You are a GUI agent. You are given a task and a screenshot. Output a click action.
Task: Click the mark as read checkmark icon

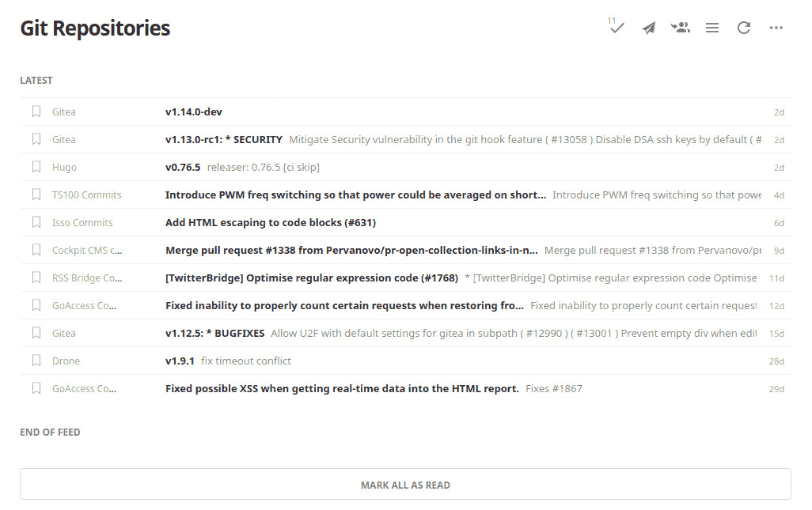(617, 28)
